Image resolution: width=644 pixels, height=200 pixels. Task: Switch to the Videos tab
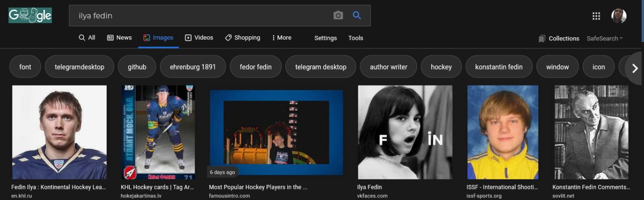coord(199,38)
